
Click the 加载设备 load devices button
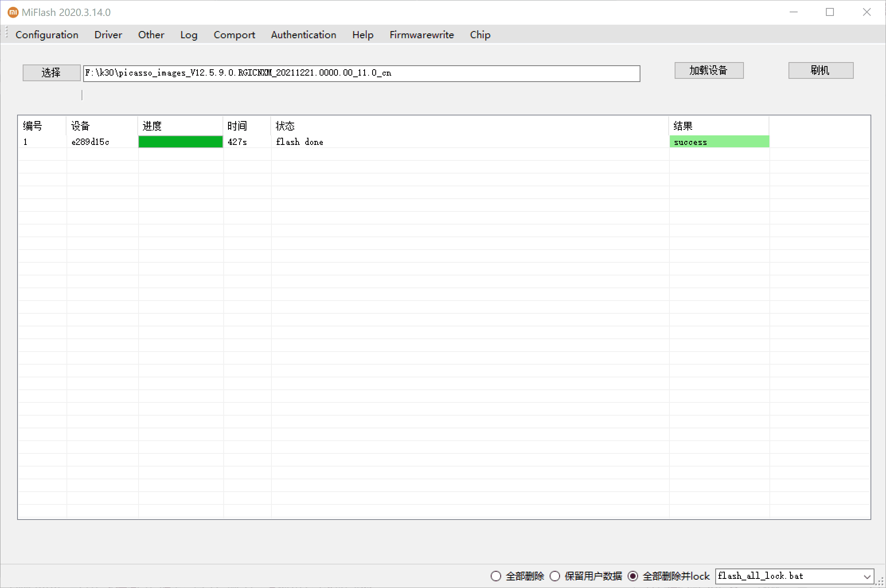click(x=709, y=70)
